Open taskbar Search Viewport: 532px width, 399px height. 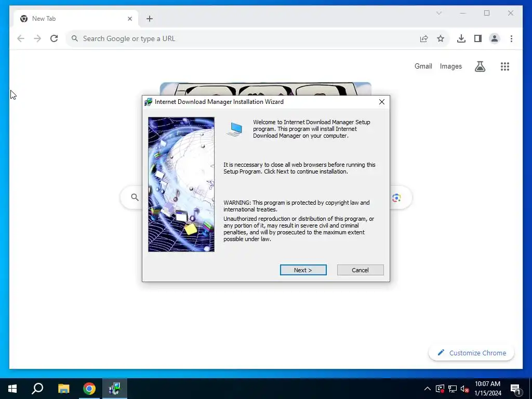[37, 389]
